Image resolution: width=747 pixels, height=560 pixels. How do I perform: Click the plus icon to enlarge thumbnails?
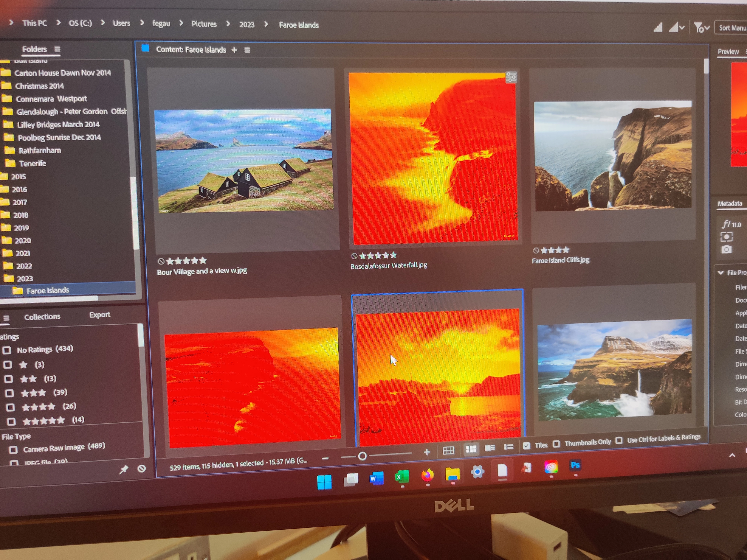coord(427,452)
